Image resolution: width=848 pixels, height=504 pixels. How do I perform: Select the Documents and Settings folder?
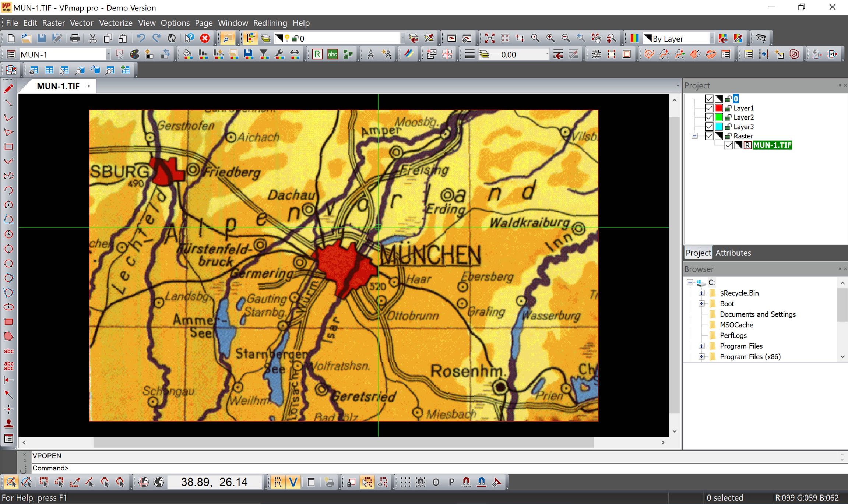coord(757,314)
